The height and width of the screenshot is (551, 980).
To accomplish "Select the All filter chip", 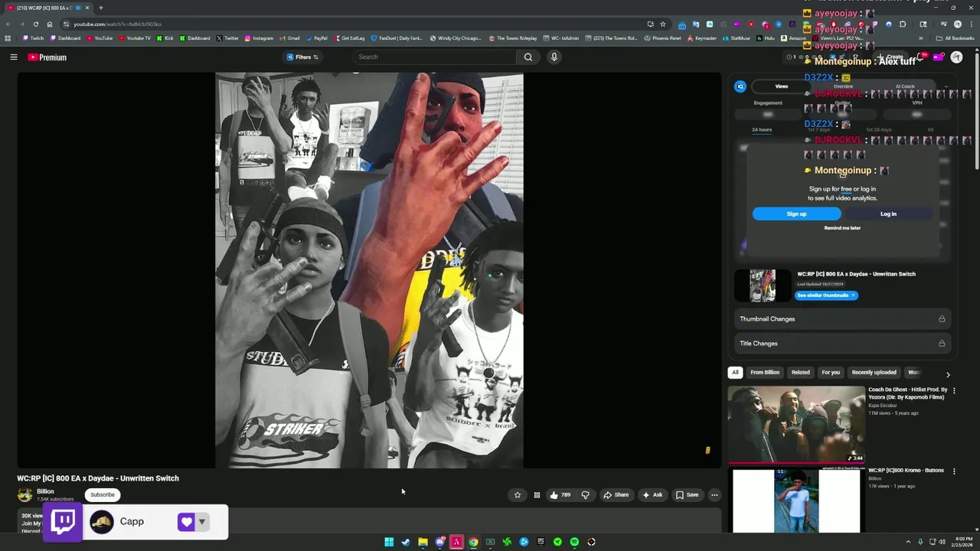I will (735, 373).
